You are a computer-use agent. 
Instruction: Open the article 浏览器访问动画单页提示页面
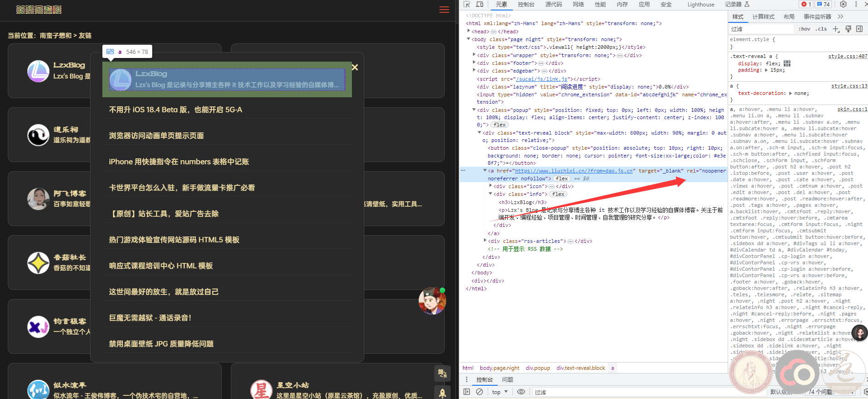[x=156, y=136]
